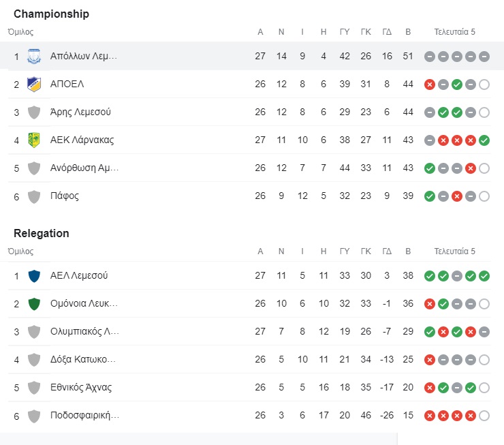
Task: Click ΑΕΛ Λεμεσού's grey draw form icon
Action: coord(457,276)
